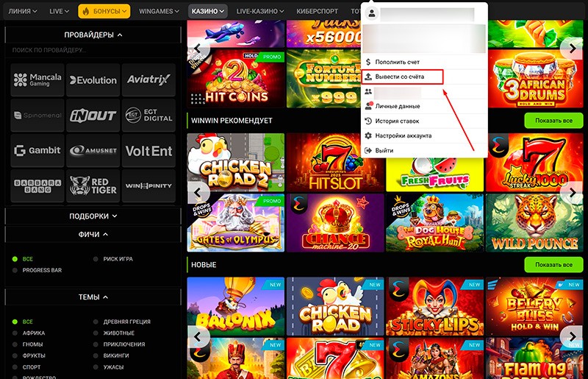This screenshot has width=588, height=379.
Task: Select the Древняя Греция theme
Action: tap(122, 322)
